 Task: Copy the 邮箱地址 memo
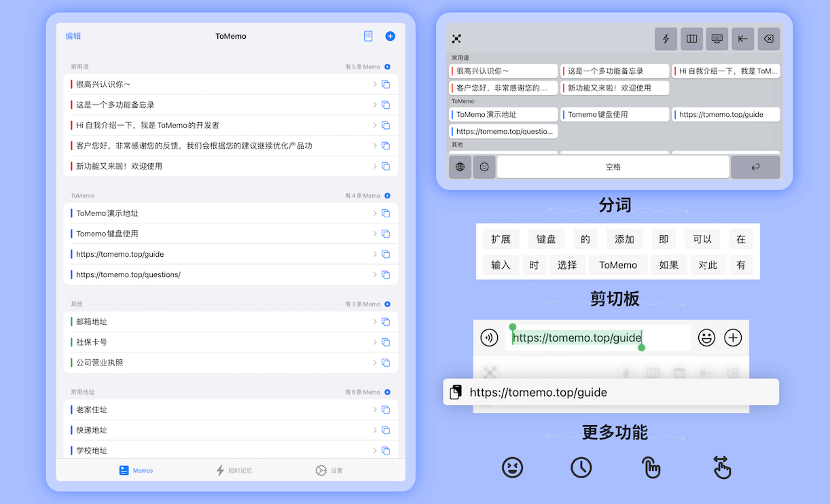(386, 322)
